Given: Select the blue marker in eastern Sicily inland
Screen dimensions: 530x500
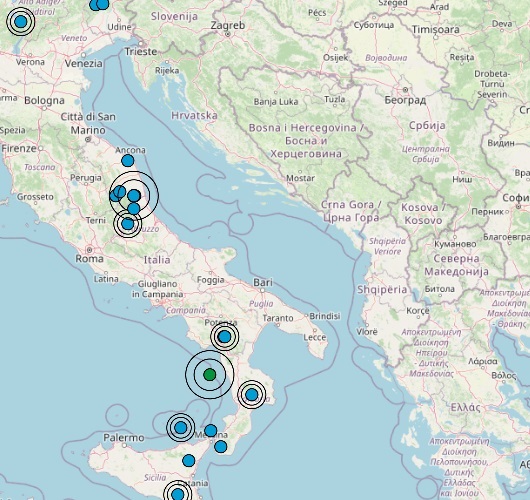Looking at the screenshot, I should coord(189,460).
